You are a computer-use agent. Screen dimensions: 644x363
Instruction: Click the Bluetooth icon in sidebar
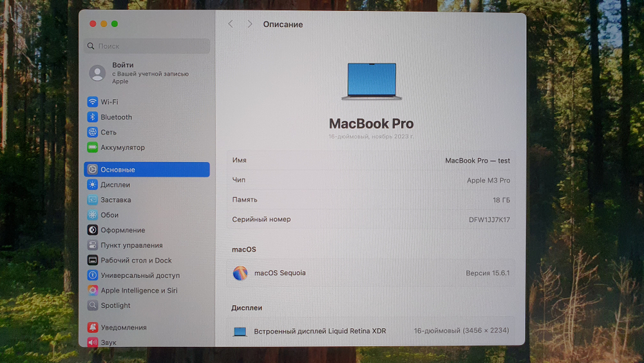point(92,117)
